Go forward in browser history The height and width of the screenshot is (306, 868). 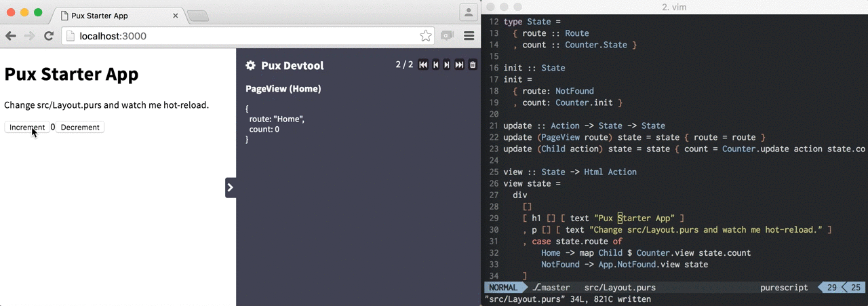point(29,36)
